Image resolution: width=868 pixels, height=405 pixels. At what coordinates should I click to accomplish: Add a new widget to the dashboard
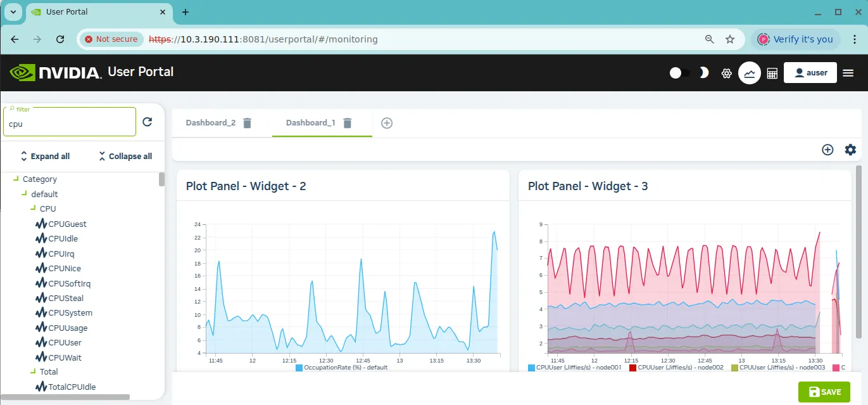click(x=827, y=150)
